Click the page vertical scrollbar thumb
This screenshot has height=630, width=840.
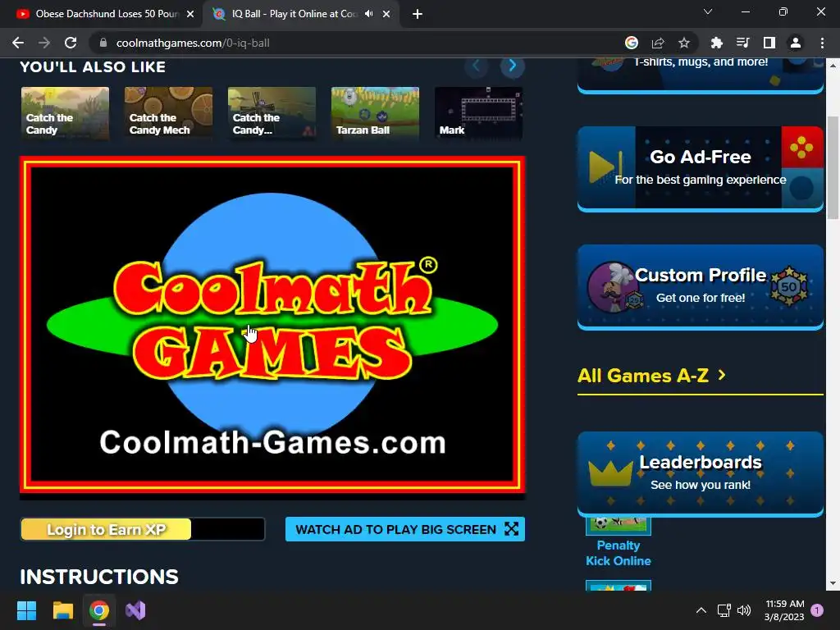point(833,167)
